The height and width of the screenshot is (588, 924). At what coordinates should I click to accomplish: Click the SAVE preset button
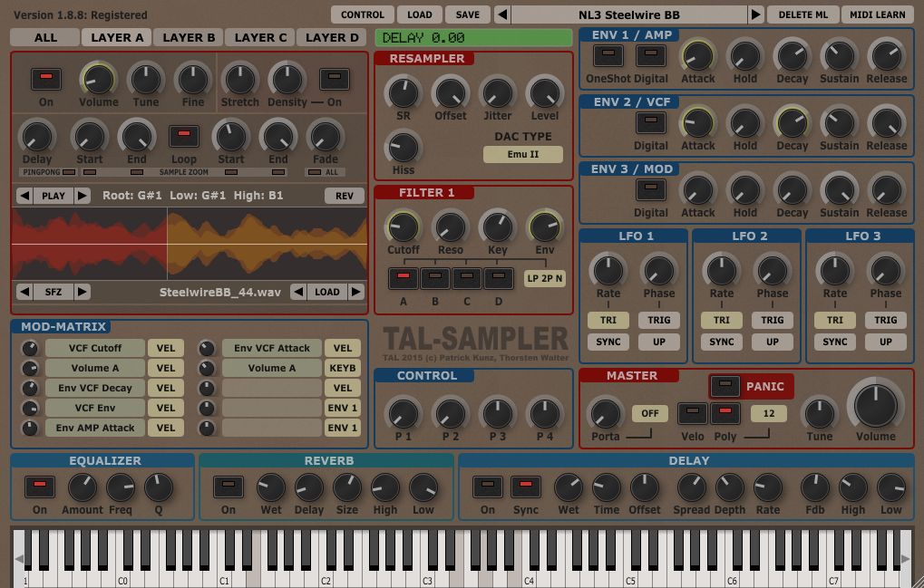point(467,14)
